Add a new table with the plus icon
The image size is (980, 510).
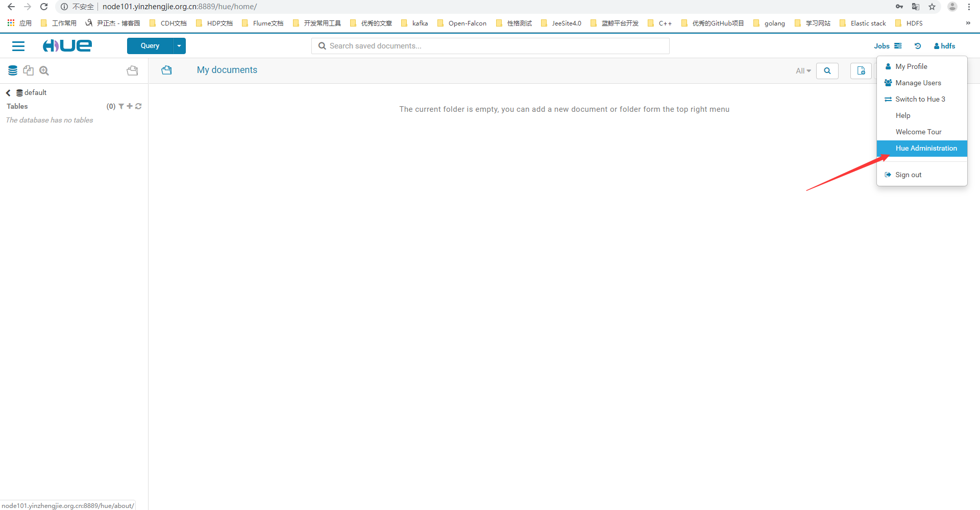pyautogui.click(x=130, y=106)
